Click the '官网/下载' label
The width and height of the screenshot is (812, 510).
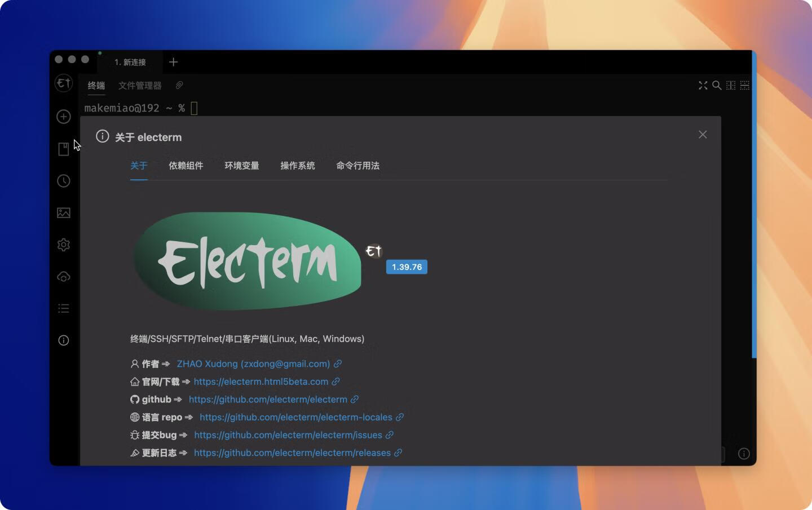tap(161, 382)
